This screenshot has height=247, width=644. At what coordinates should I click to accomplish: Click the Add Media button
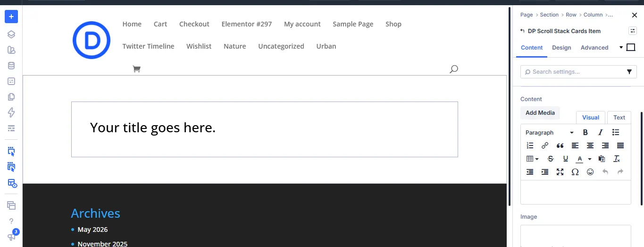[540, 113]
